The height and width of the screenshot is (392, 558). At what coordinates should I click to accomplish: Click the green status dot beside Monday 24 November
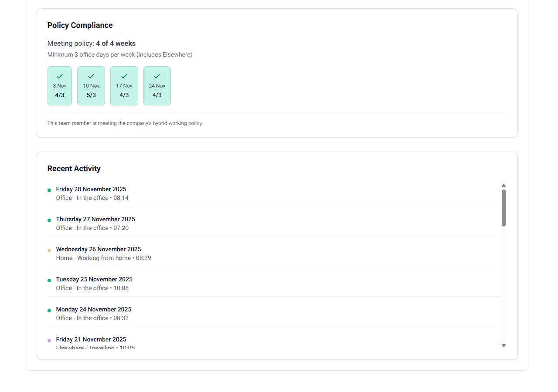coord(49,310)
